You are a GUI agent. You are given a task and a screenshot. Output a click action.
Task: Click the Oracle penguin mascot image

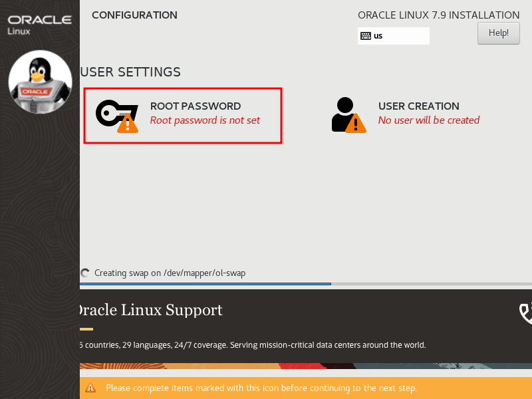click(x=40, y=82)
